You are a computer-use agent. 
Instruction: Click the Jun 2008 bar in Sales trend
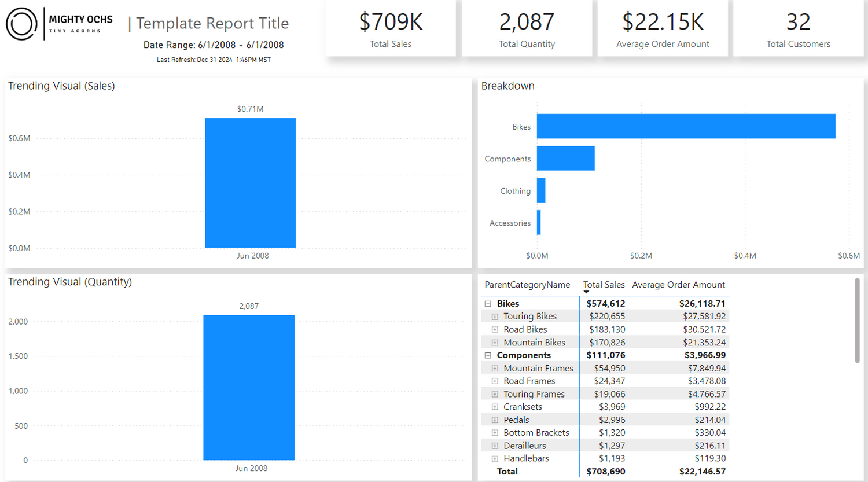click(250, 183)
